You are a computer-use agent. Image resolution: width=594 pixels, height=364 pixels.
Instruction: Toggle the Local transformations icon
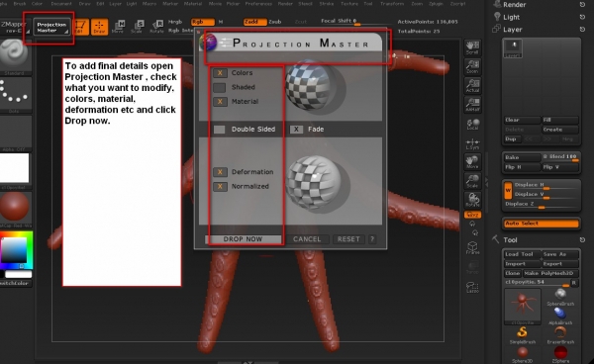[472, 125]
